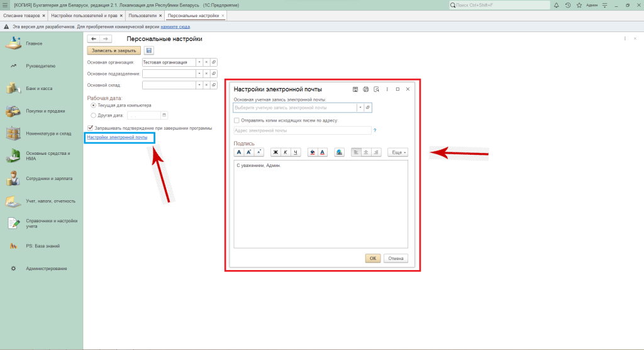644x350 pixels.
Task: Insert a hyperlink using the globe icon
Action: (x=339, y=152)
